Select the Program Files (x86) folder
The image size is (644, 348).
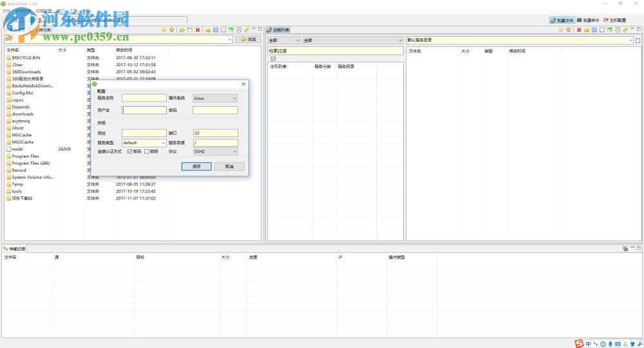click(x=30, y=163)
